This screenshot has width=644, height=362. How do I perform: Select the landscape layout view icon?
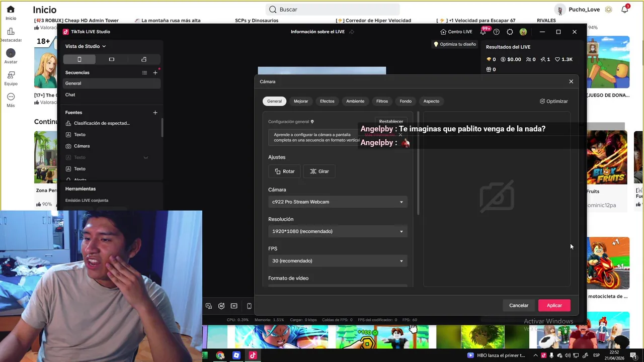[112, 59]
